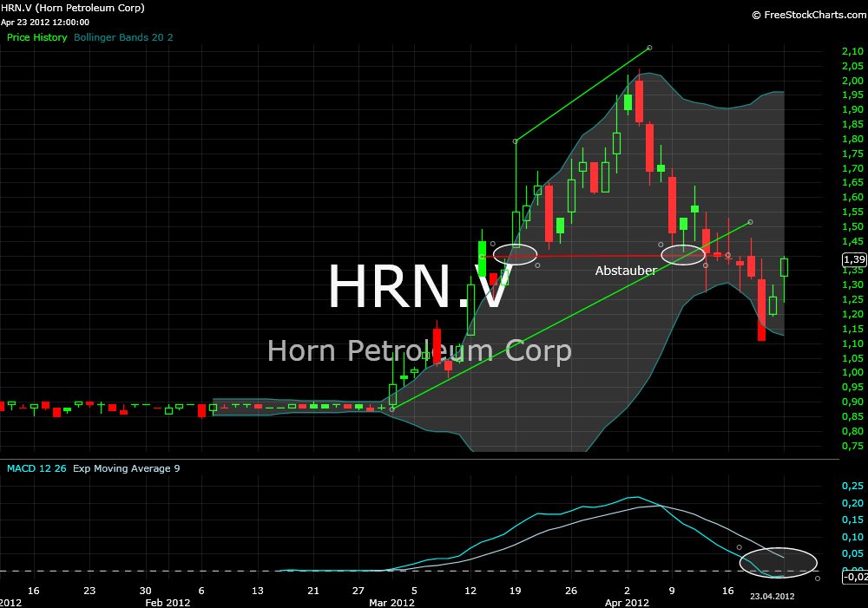
Task: Click price axis value 0,85
Action: coord(852,416)
